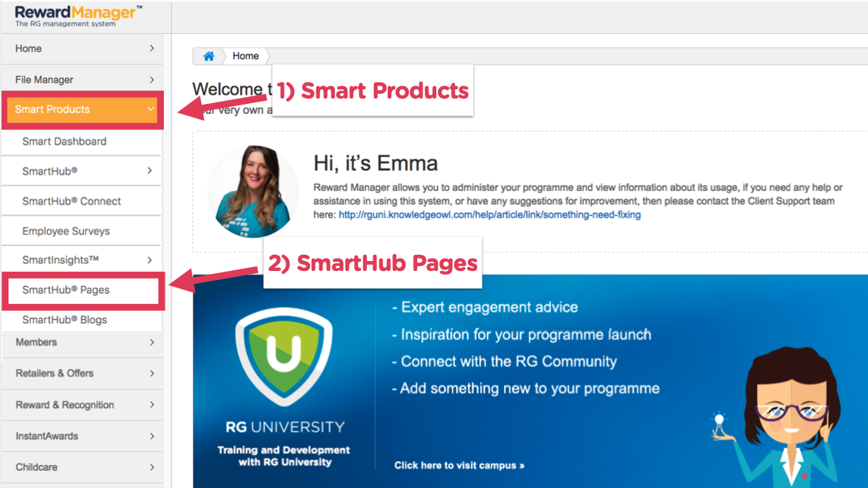The image size is (868, 488).
Task: Expand the SmartInsights™ chevron
Action: (149, 260)
